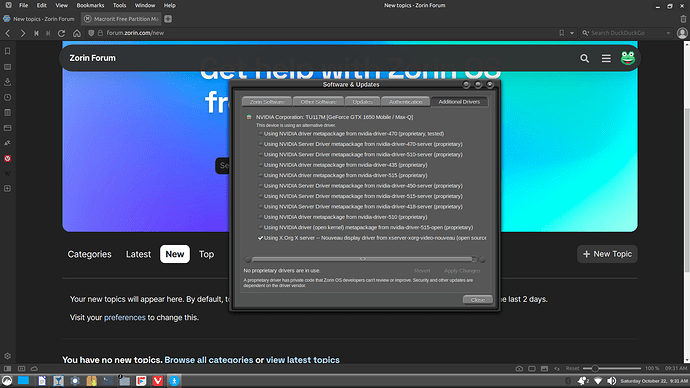The image size is (690, 388).
Task: Open the History panel clock icon
Action: pos(7,97)
